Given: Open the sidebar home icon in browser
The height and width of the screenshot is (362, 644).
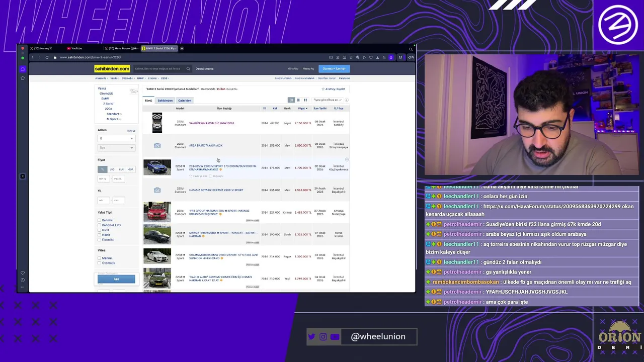Looking at the screenshot, I should click(x=22, y=69).
